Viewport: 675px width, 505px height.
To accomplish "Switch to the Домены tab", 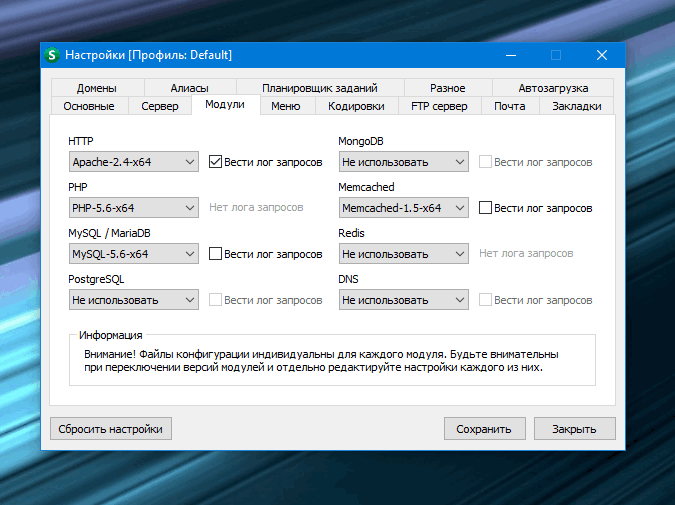I will point(97,88).
